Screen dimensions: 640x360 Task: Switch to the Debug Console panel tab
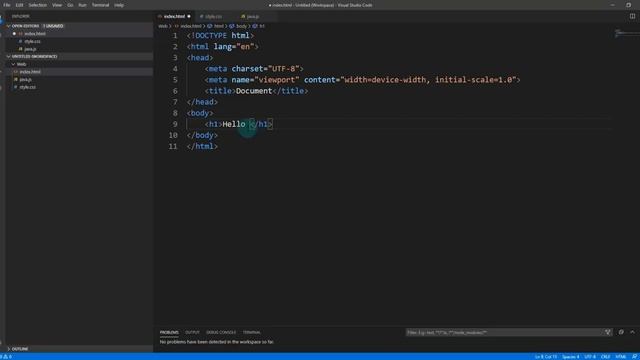pos(221,332)
